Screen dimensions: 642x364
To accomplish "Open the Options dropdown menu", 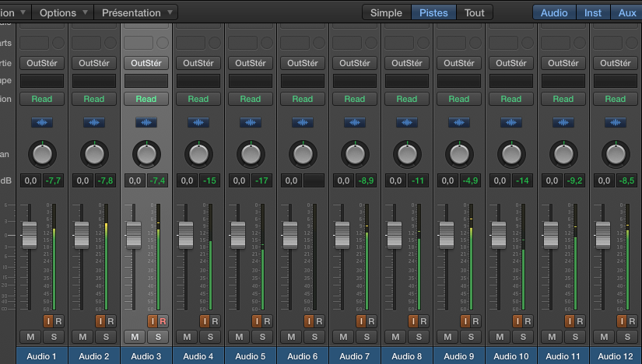I will (x=64, y=12).
